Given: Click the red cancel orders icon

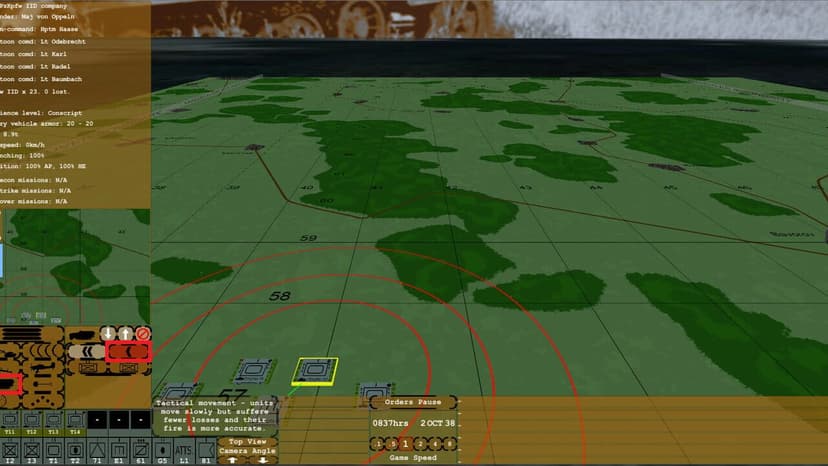Looking at the screenshot, I should pos(143,334).
